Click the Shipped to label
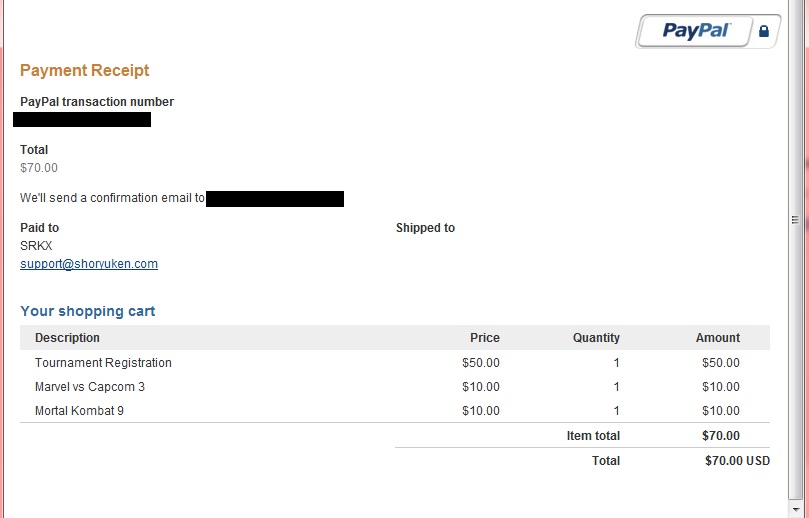 (x=425, y=228)
